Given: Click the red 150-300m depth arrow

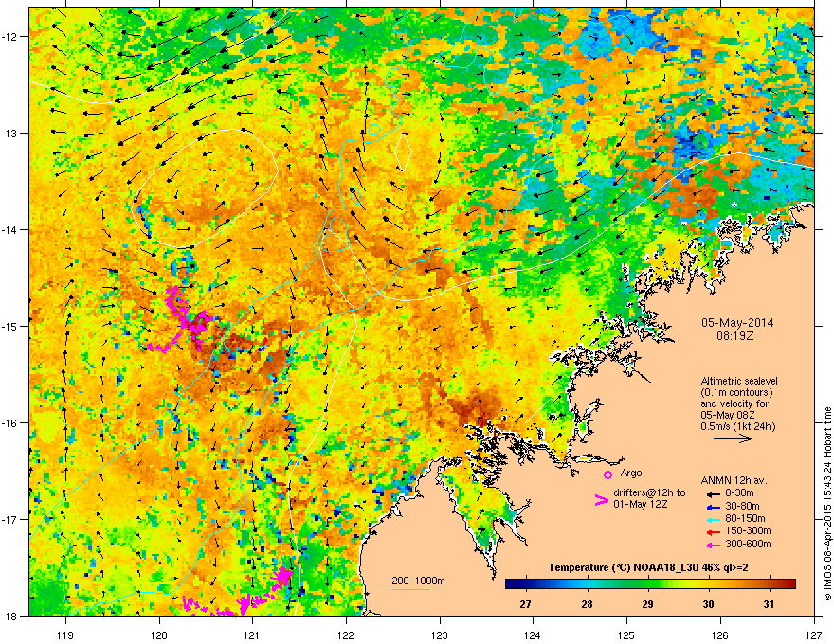Looking at the screenshot, I should [714, 531].
